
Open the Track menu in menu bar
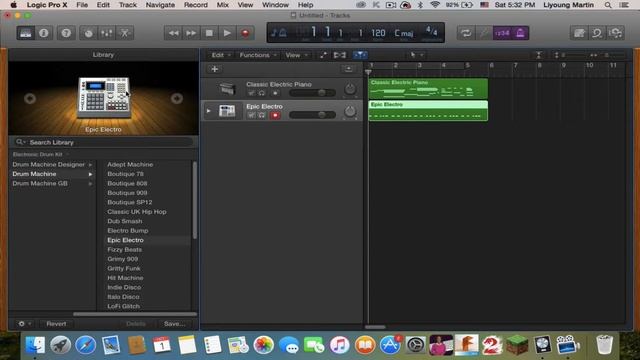coord(128,5)
